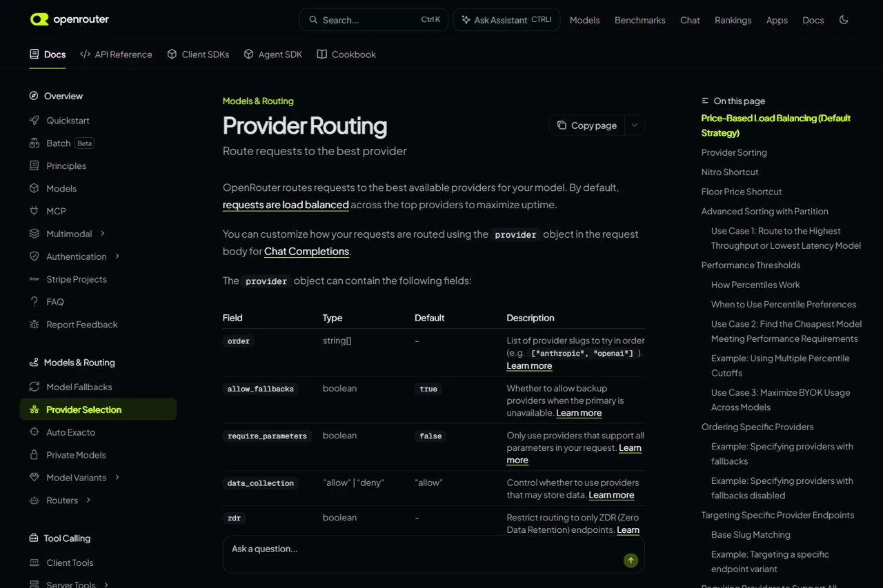Open the Ask Assistant button
Viewport: 883px width, 588px height.
point(506,20)
